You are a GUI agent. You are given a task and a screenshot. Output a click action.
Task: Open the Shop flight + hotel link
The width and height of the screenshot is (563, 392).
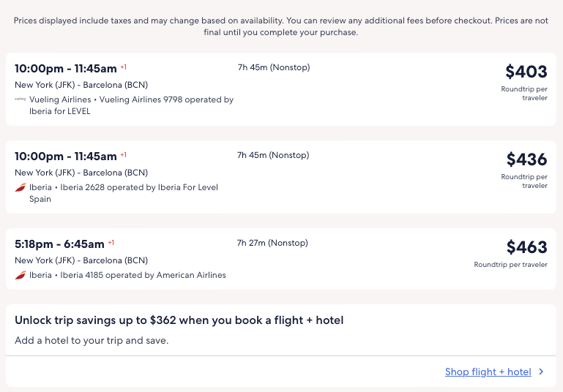coord(488,372)
